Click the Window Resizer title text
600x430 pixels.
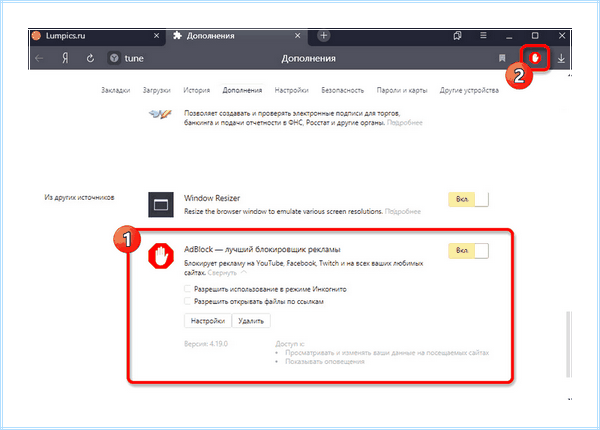[x=212, y=198]
